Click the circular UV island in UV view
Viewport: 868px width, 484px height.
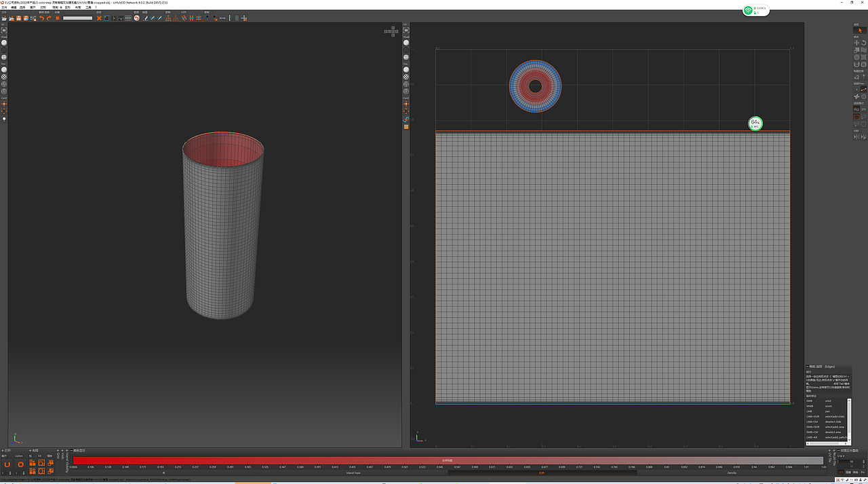coord(535,86)
